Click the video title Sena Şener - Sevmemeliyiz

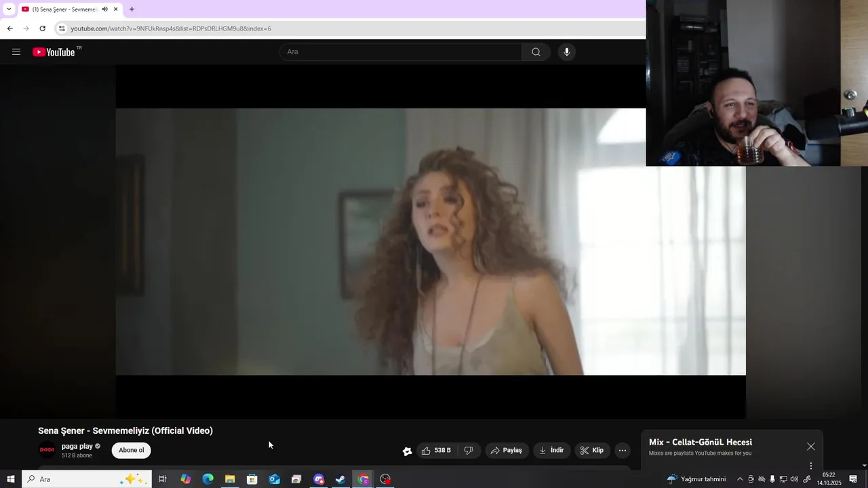pyautogui.click(x=125, y=430)
